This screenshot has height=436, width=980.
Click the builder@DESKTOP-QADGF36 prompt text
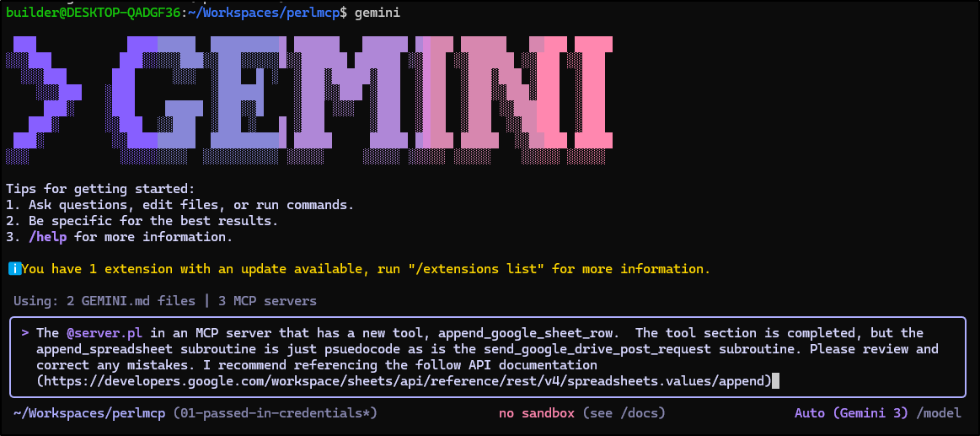[94, 13]
